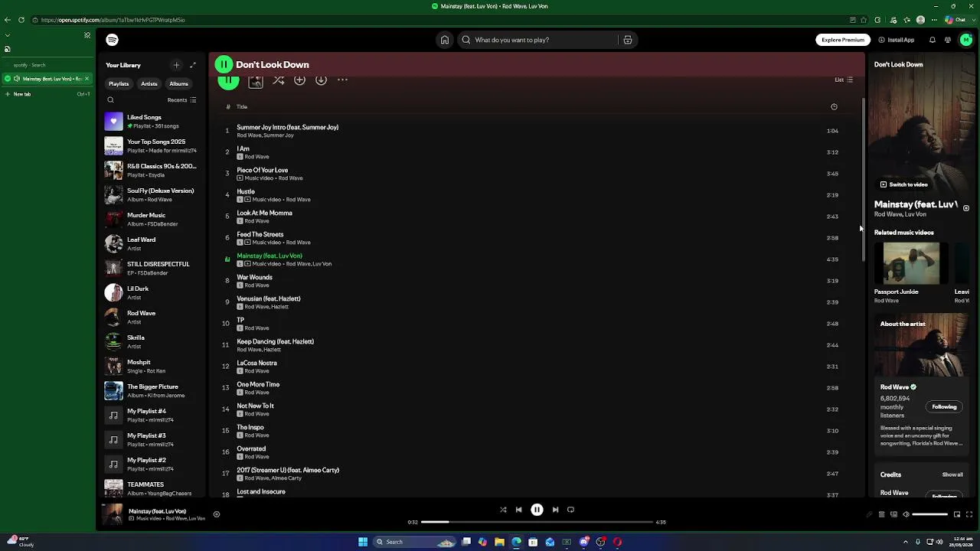Open the Spotify home page icon
980x551 pixels.
click(444, 40)
